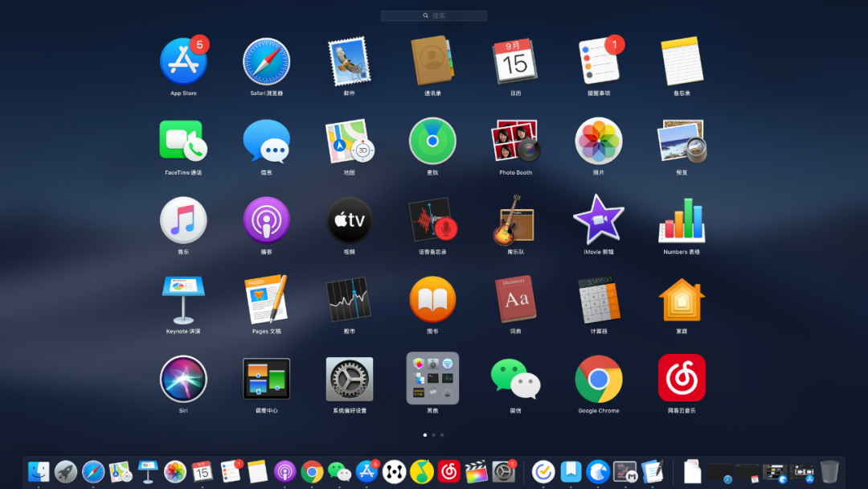Open the 预览 Preview app
This screenshot has width=868, height=489.
coord(682,142)
